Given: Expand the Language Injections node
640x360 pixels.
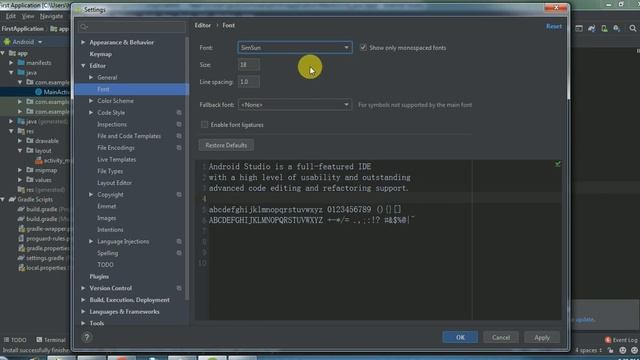Looking at the screenshot, I should click(x=91, y=242).
